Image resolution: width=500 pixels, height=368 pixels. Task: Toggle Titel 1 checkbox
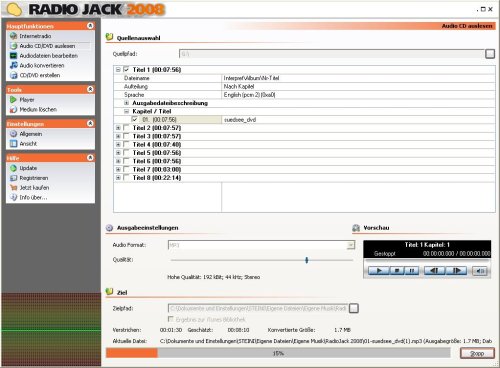coord(126,70)
